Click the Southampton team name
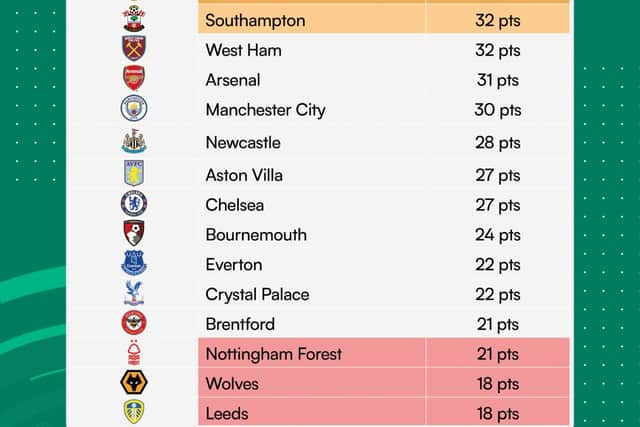This screenshot has width=640, height=427. [x=255, y=20]
